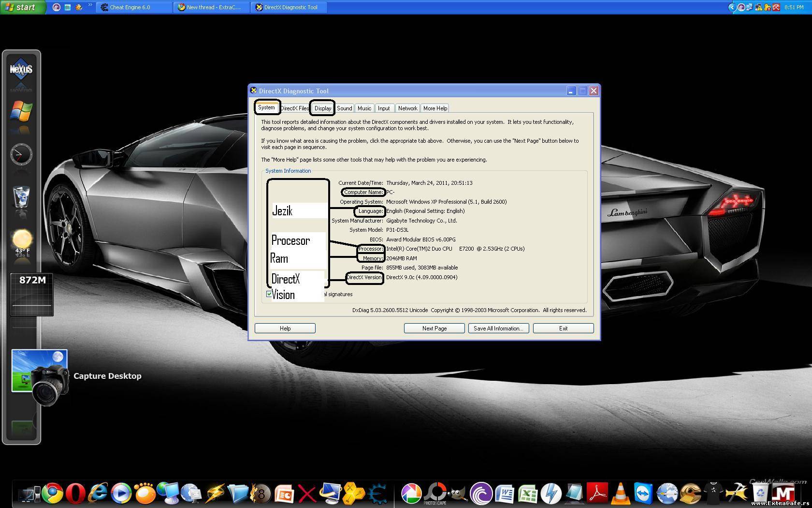The image size is (812, 508).
Task: Toggle Check for WHQL digital signatures checkbox
Action: click(x=269, y=294)
